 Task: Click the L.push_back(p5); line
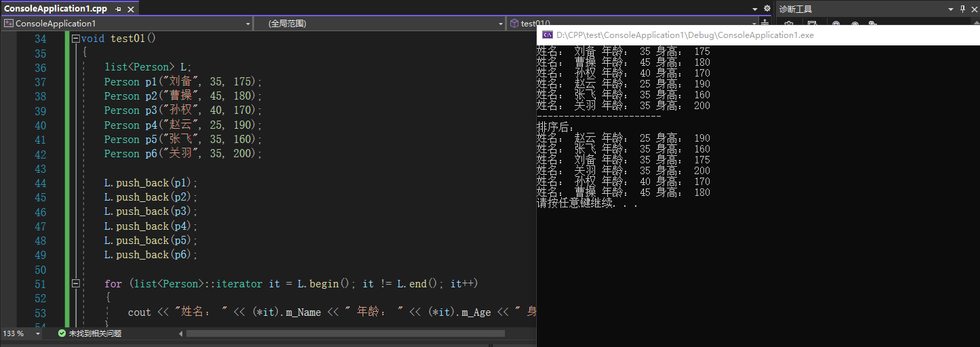click(x=150, y=241)
